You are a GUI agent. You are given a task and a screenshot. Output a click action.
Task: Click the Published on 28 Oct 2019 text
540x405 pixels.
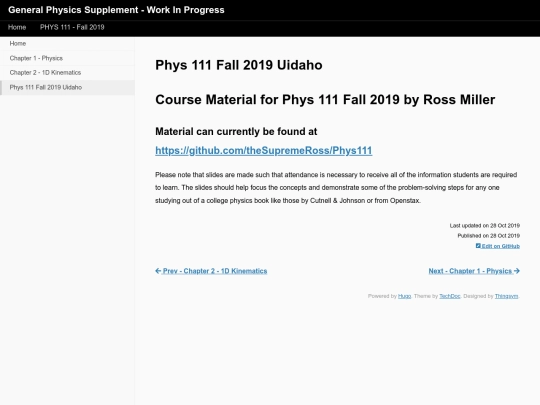(x=488, y=236)
